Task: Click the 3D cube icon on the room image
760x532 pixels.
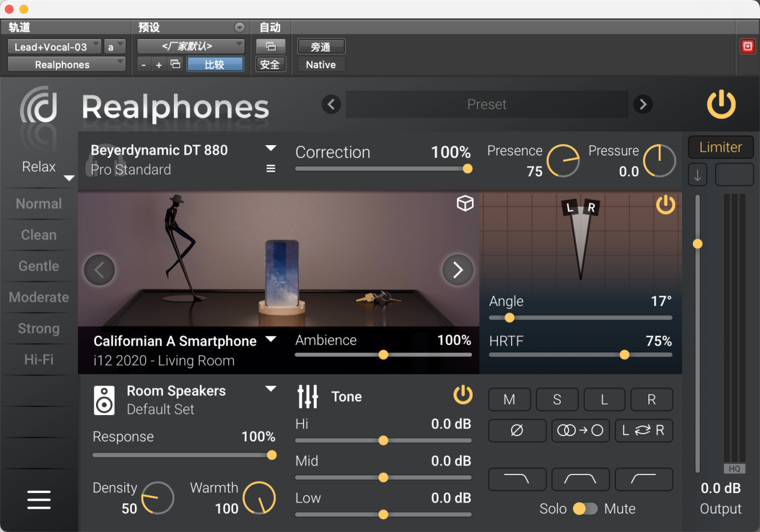Action: (x=465, y=204)
